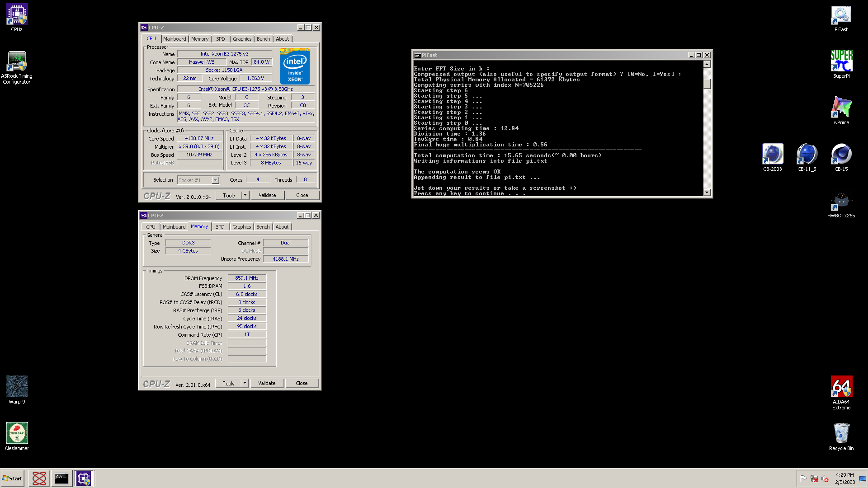Viewport: 868px width, 488px height.
Task: Expand Tools dropdown arrow in upper CPU-Z
Action: (x=245, y=195)
